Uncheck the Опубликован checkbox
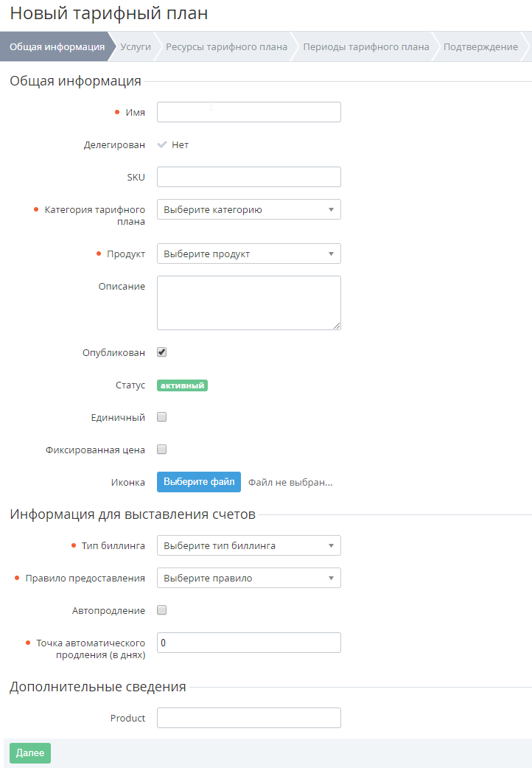This screenshot has width=532, height=779. [162, 352]
